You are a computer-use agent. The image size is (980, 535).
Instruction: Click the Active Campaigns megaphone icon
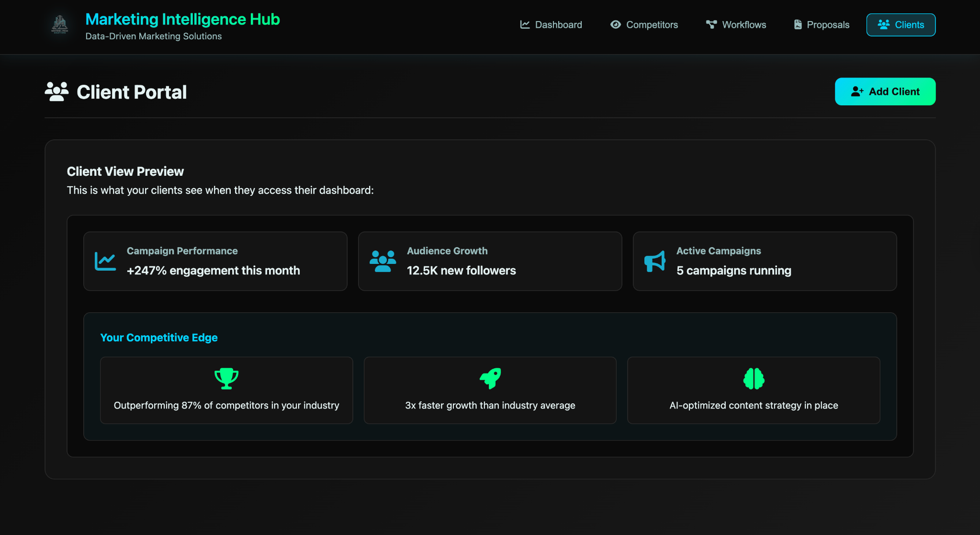(654, 261)
